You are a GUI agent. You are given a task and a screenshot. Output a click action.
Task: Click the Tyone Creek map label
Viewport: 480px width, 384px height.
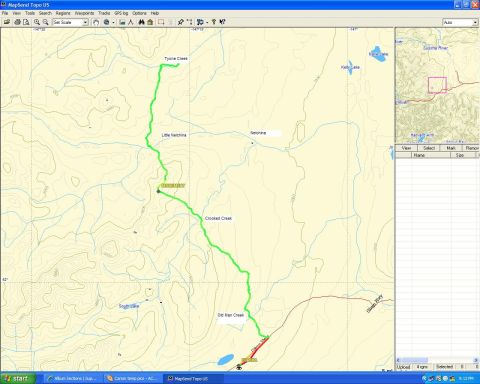click(176, 59)
